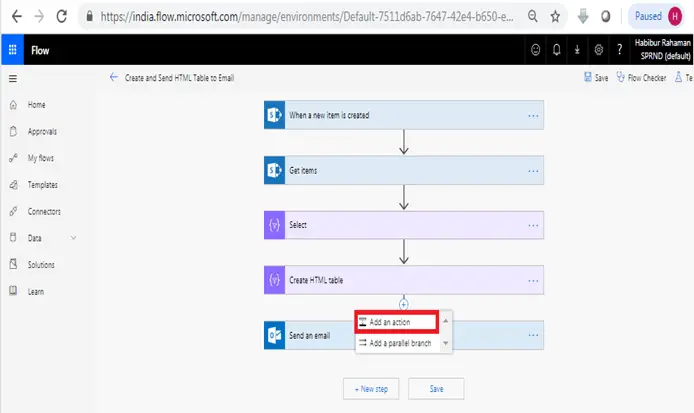Click the plus insert-step circle
This screenshot has height=413, width=694.
coord(404,305)
